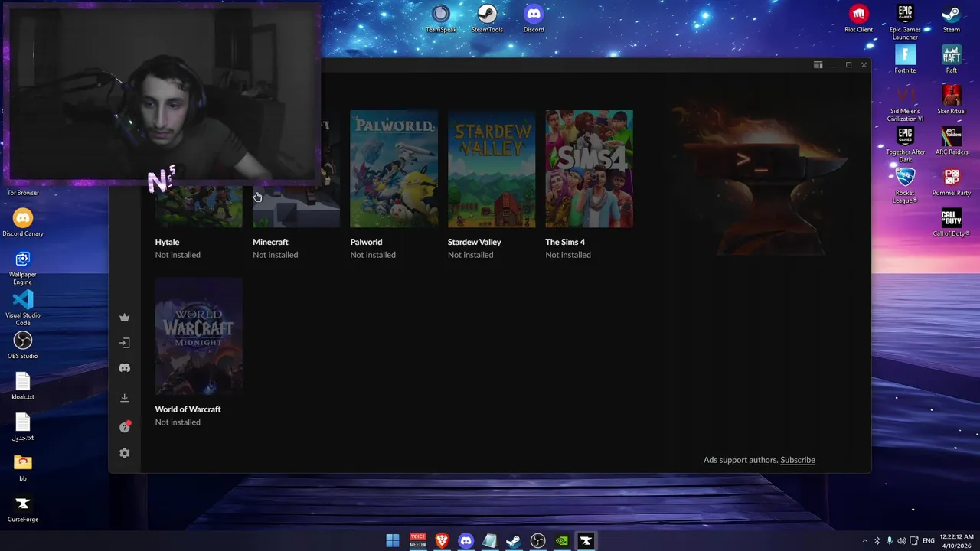Open CurseForge settings gear

[124, 453]
